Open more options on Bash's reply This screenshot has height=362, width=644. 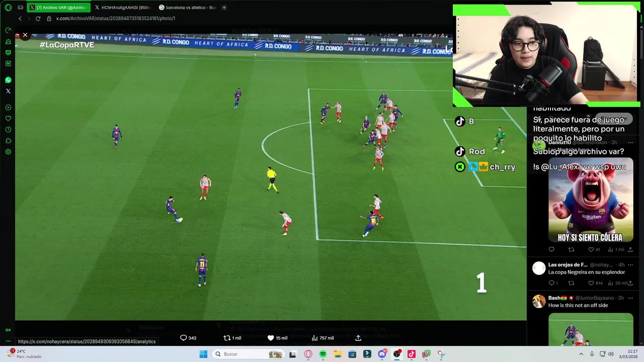[x=630, y=298]
